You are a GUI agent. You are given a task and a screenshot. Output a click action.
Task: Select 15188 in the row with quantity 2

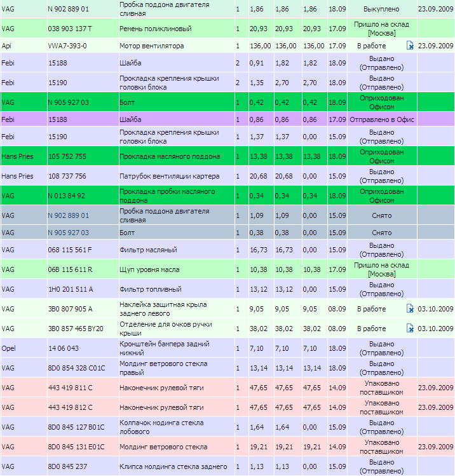[x=58, y=63]
